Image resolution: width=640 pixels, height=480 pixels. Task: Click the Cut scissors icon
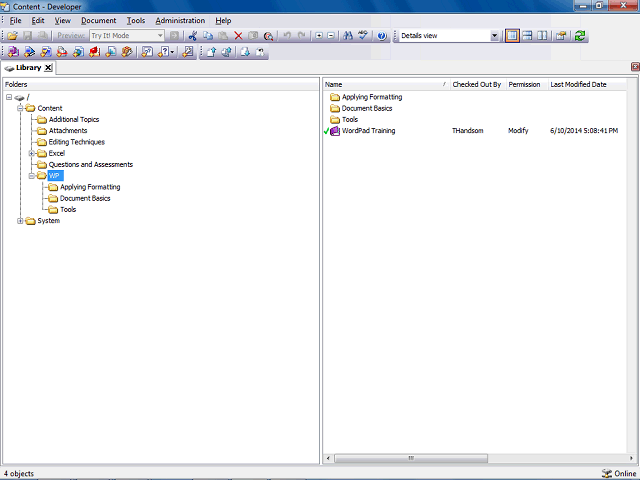192,36
